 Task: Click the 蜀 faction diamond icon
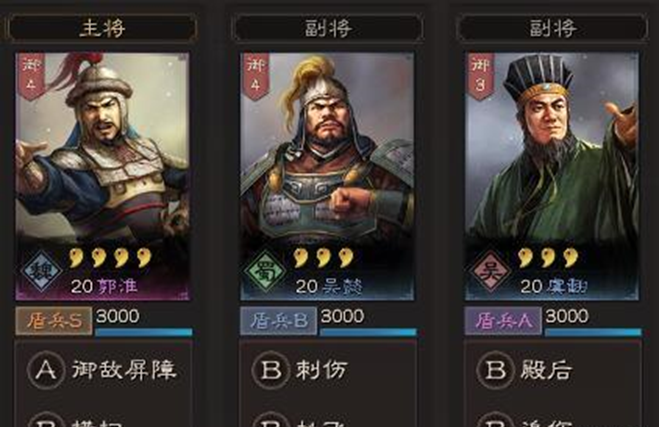tap(265, 270)
